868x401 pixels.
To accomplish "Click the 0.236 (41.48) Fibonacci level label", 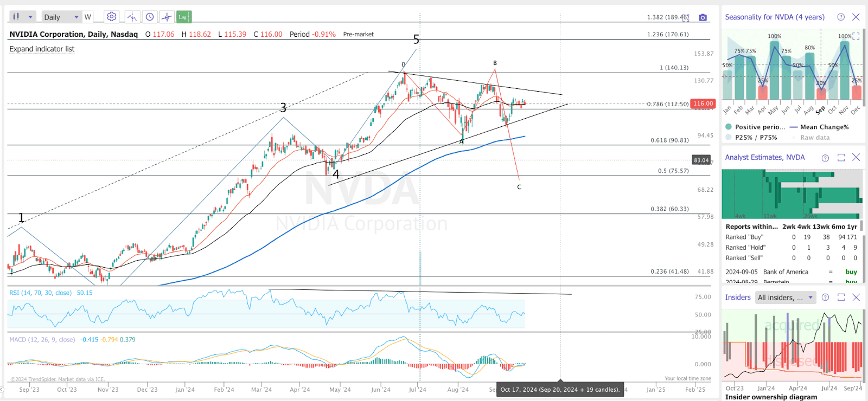I will [670, 271].
